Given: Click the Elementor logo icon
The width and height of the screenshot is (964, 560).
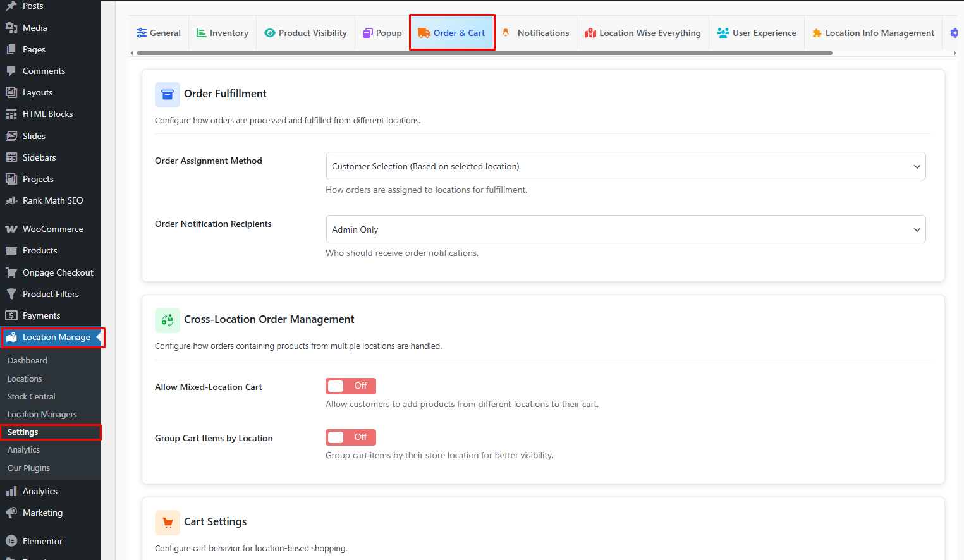Looking at the screenshot, I should click(x=11, y=541).
